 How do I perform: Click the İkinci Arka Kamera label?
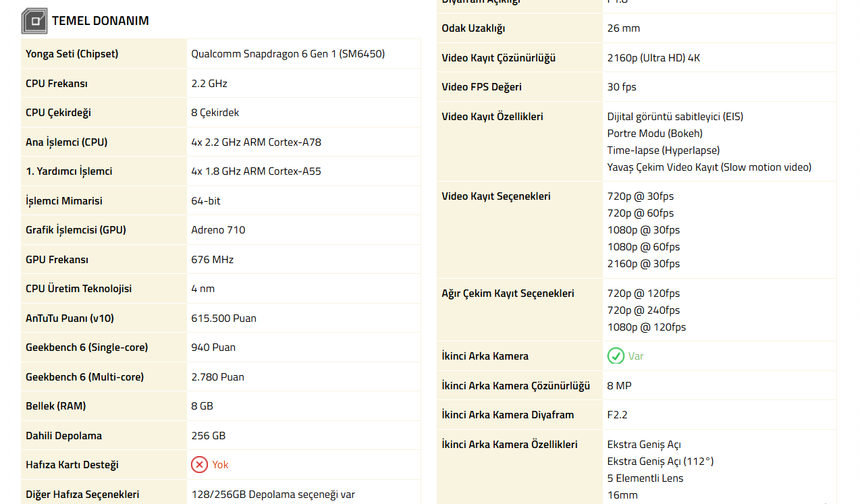(485, 356)
